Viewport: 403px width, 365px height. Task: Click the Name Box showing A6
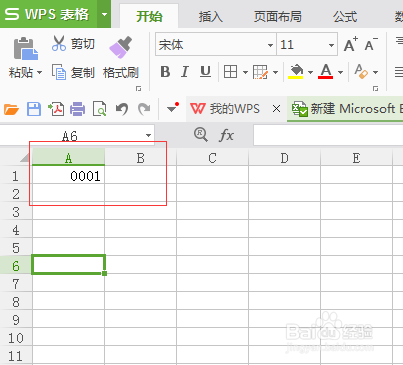(x=70, y=136)
